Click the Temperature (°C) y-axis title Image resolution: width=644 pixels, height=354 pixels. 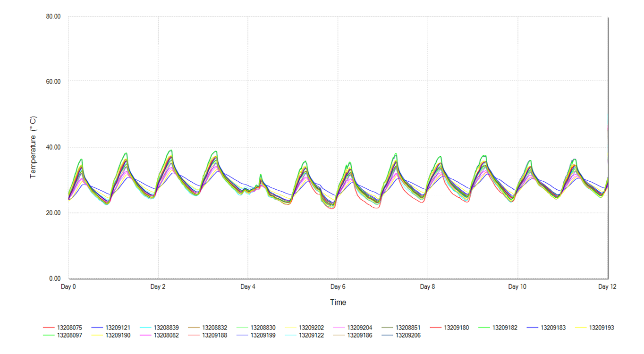[x=33, y=147]
